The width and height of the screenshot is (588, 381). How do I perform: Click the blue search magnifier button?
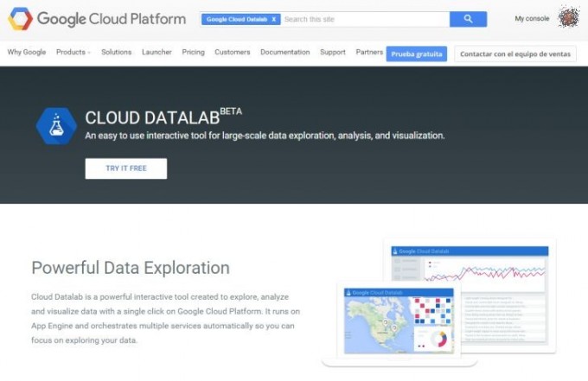click(x=468, y=19)
